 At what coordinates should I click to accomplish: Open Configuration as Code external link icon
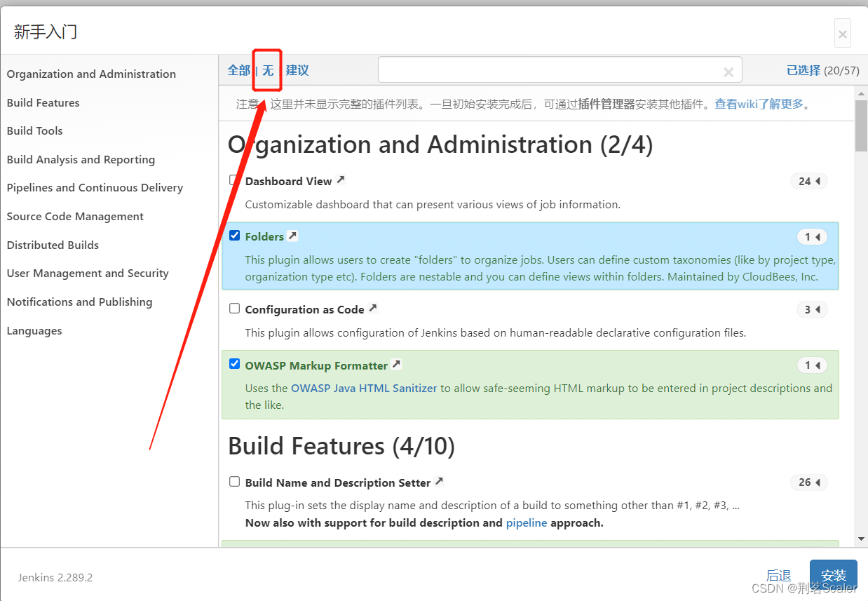pos(373,309)
